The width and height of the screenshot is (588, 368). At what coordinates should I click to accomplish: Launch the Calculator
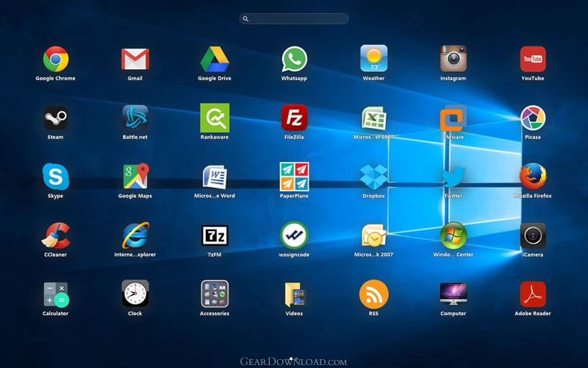tap(56, 294)
